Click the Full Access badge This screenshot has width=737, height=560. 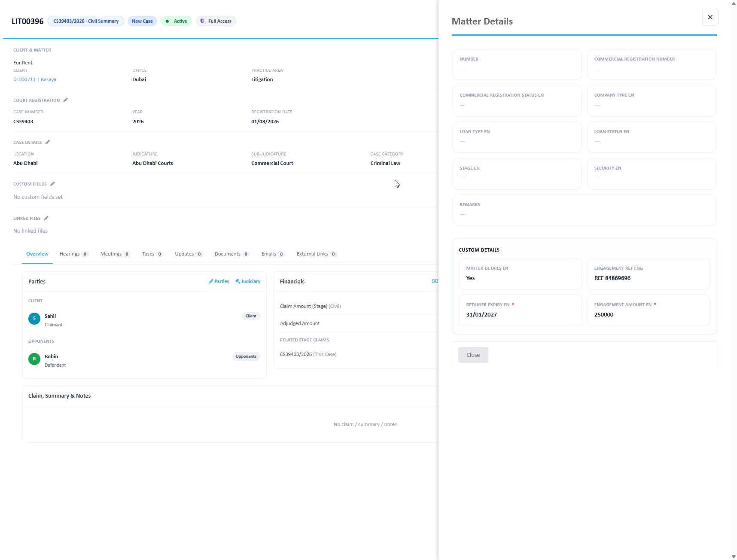(x=216, y=21)
